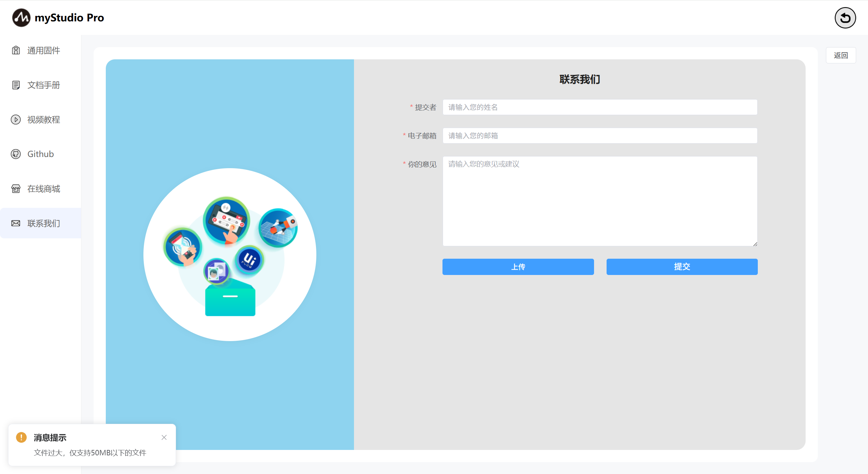
Task: Click the 通用固件 firmware icon in sidebar
Action: click(16, 51)
